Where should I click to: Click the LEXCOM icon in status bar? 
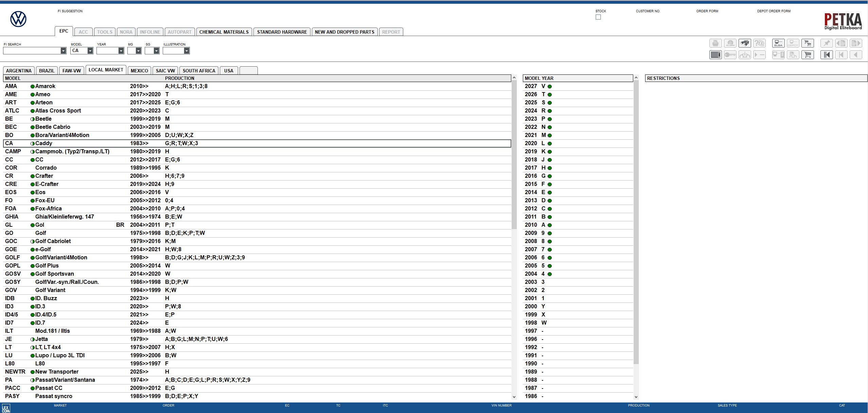pyautogui.click(x=6, y=408)
